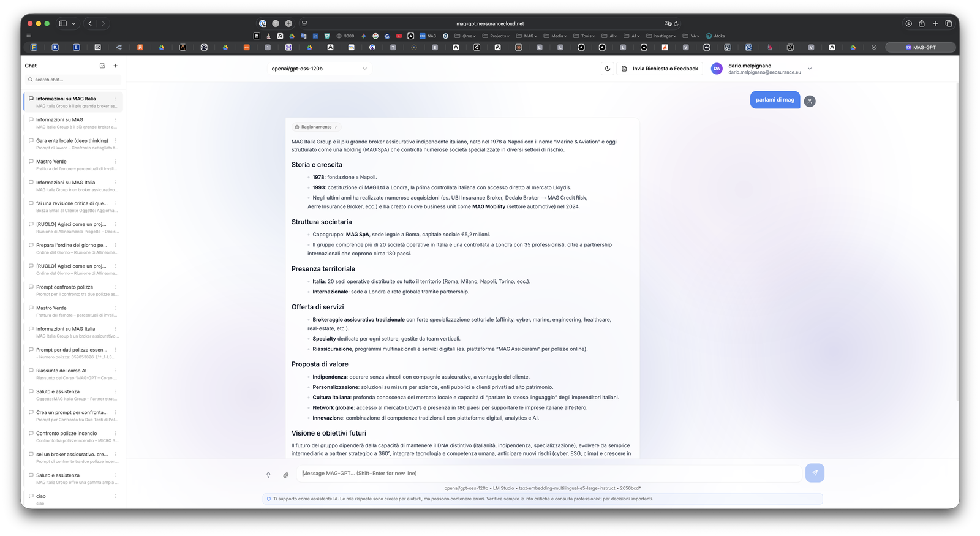Screen dimensions: 980x536
Task: Expand the Ragionamento reasoning section
Action: pyautogui.click(x=316, y=127)
